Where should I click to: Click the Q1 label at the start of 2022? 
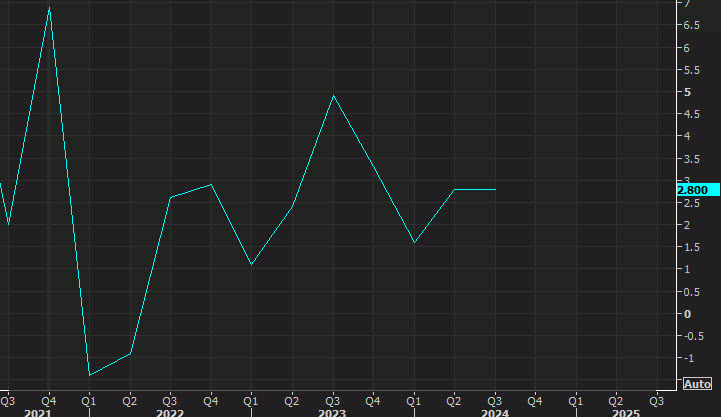(89, 399)
